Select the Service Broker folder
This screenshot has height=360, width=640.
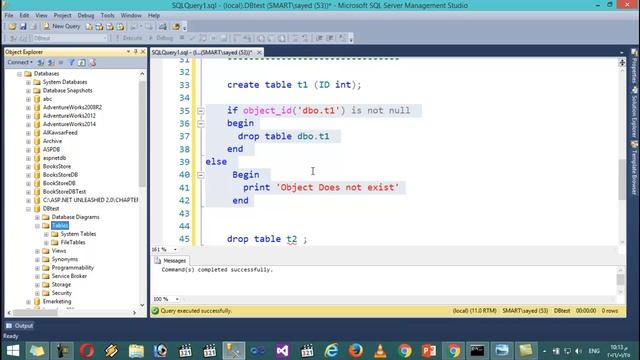tap(69, 276)
